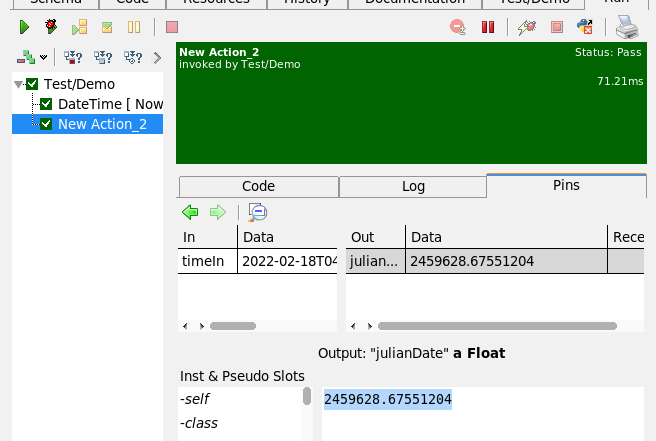The height and width of the screenshot is (441, 656).
Task: Go back with the green left arrow
Action: click(190, 212)
